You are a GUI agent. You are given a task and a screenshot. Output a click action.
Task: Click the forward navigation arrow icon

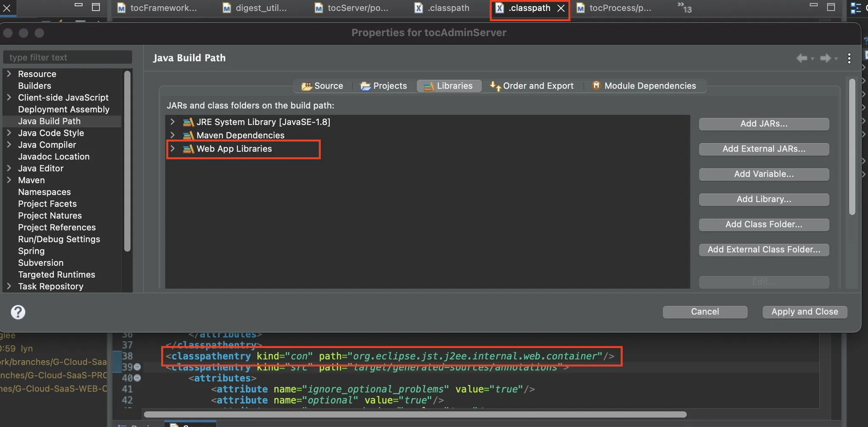click(x=825, y=58)
